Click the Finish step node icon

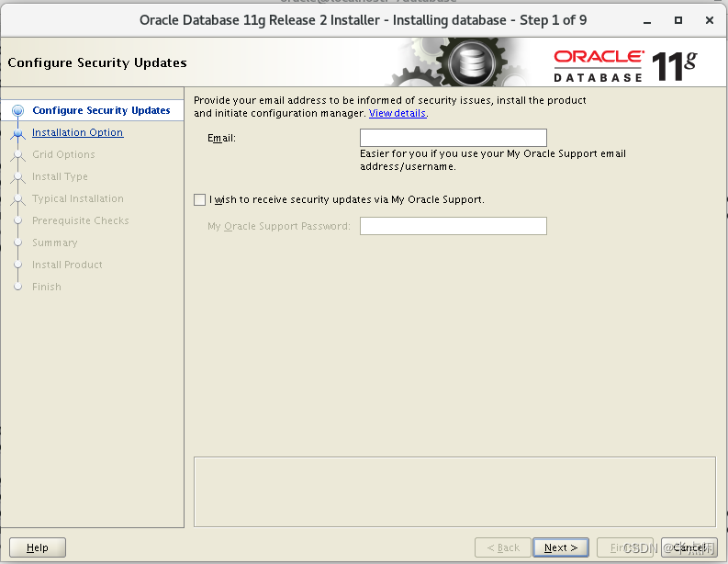click(17, 287)
